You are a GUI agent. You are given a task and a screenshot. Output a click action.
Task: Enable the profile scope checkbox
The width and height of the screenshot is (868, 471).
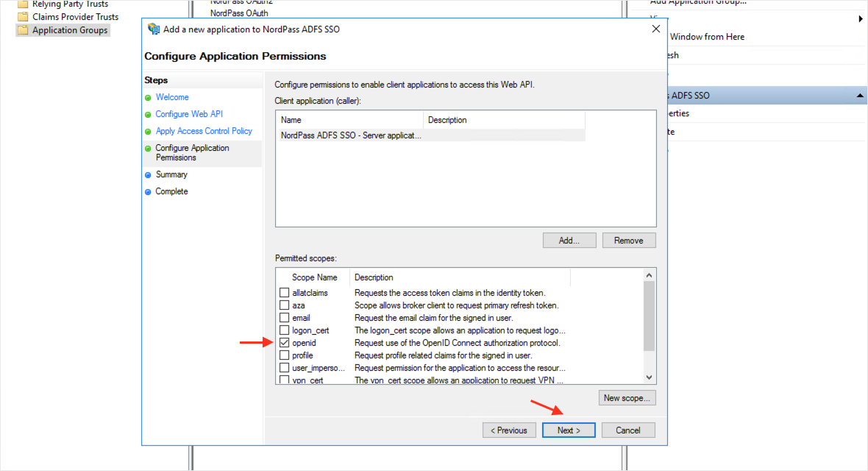click(x=284, y=355)
